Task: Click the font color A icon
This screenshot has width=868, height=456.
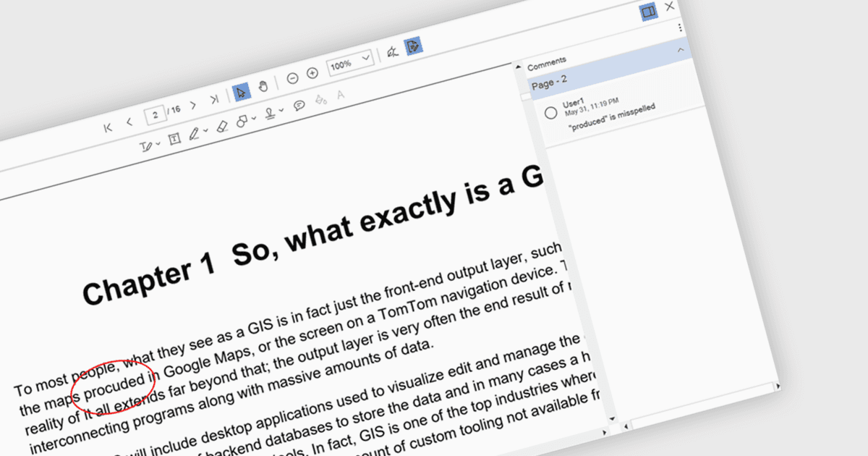Action: [341, 95]
